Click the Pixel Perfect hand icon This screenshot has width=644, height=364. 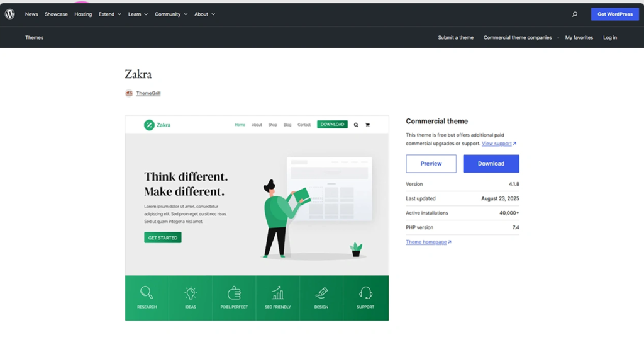click(x=234, y=293)
